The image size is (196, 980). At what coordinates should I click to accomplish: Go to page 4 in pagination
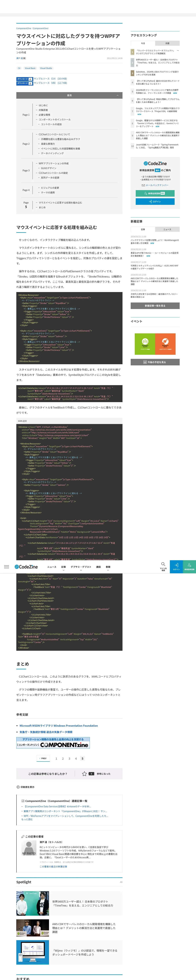[x=76, y=759]
